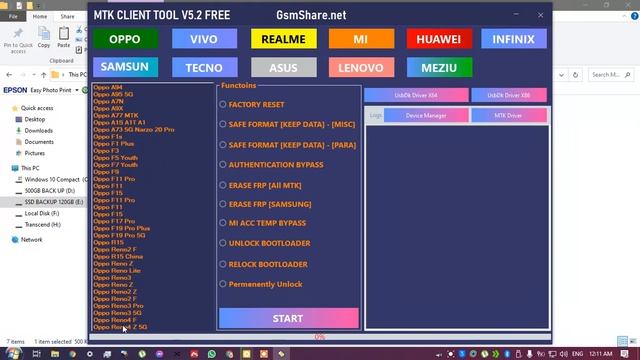The width and height of the screenshot is (640, 360).
Task: Select Oppo A77 MTK in model list
Action: tap(116, 116)
